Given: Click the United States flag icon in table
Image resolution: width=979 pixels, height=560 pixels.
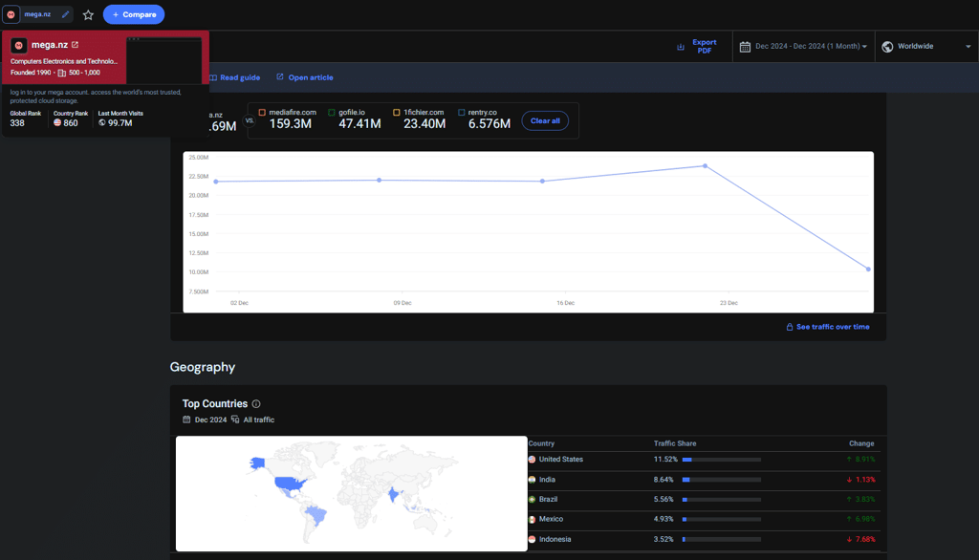Looking at the screenshot, I should coord(532,460).
